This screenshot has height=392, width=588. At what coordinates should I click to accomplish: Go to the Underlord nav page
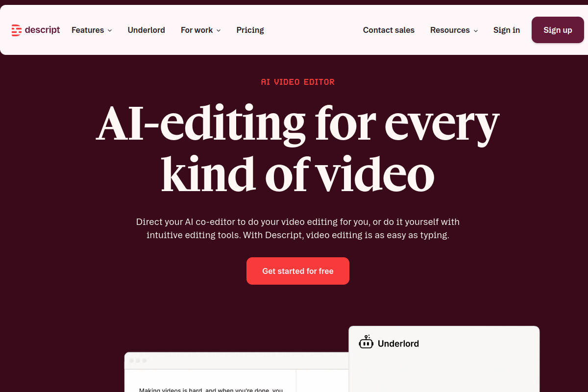pos(147,30)
